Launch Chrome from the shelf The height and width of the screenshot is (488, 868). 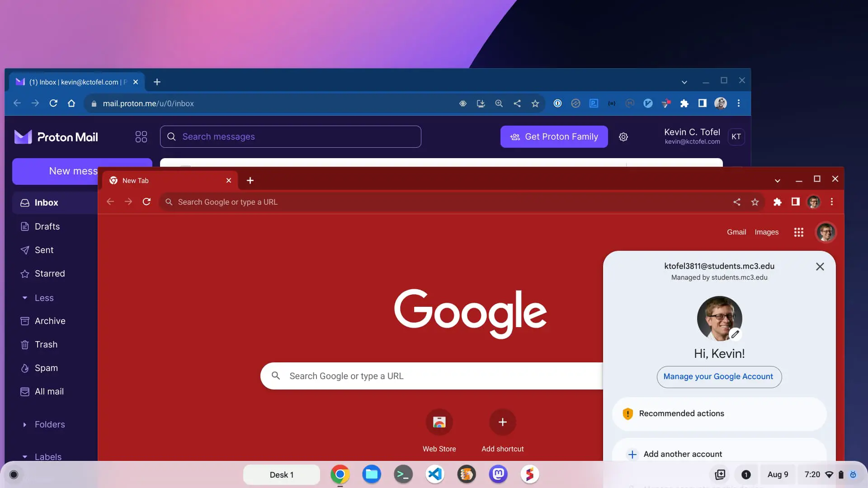click(x=340, y=474)
